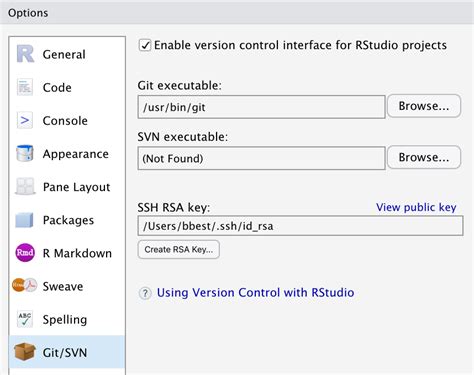Image resolution: width=474 pixels, height=375 pixels.
Task: Open the Console settings icon
Action: tap(25, 120)
